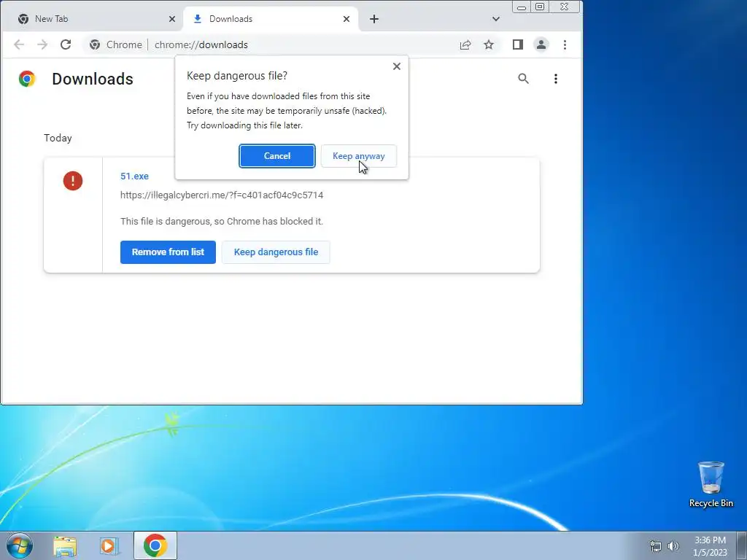Image resolution: width=747 pixels, height=560 pixels.
Task: Reload the Downloads page
Action: (x=66, y=44)
